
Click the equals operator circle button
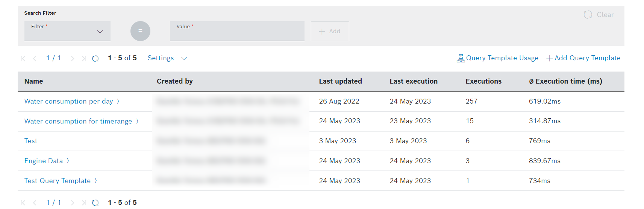140,31
